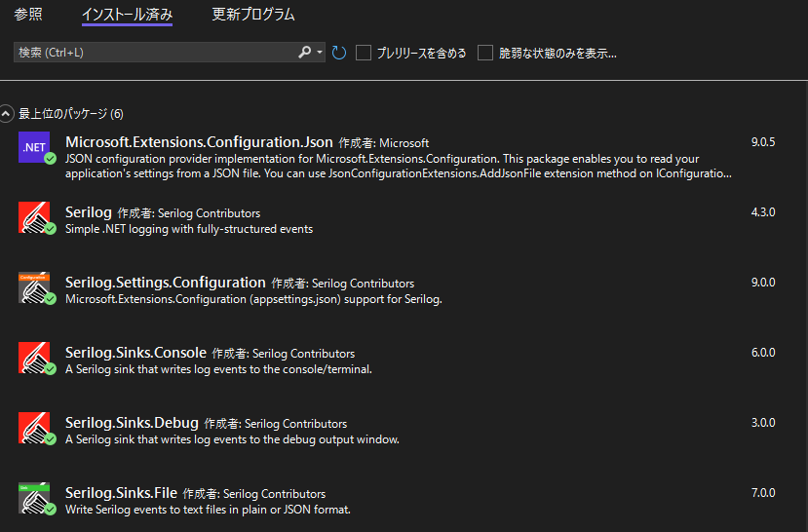Collapse the 最上位のパッケージ (6) group
808x532 pixels.
pyautogui.click(x=6, y=113)
